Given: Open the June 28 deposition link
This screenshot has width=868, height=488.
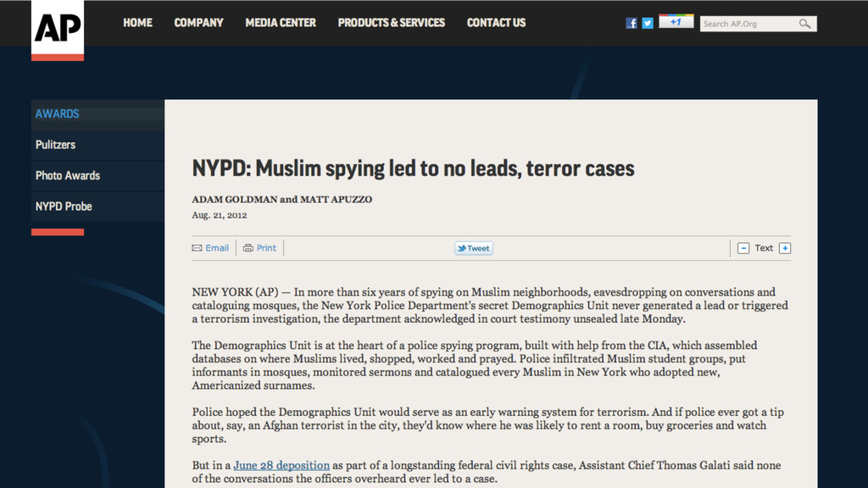Looking at the screenshot, I should [x=281, y=465].
